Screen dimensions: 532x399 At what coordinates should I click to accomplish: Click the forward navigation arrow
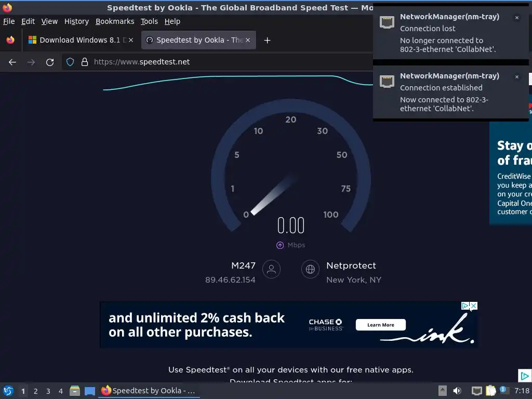coord(31,62)
